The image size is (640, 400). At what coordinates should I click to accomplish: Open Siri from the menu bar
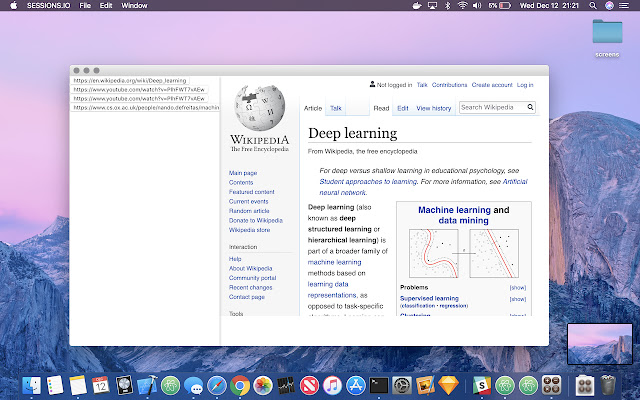click(x=609, y=5)
